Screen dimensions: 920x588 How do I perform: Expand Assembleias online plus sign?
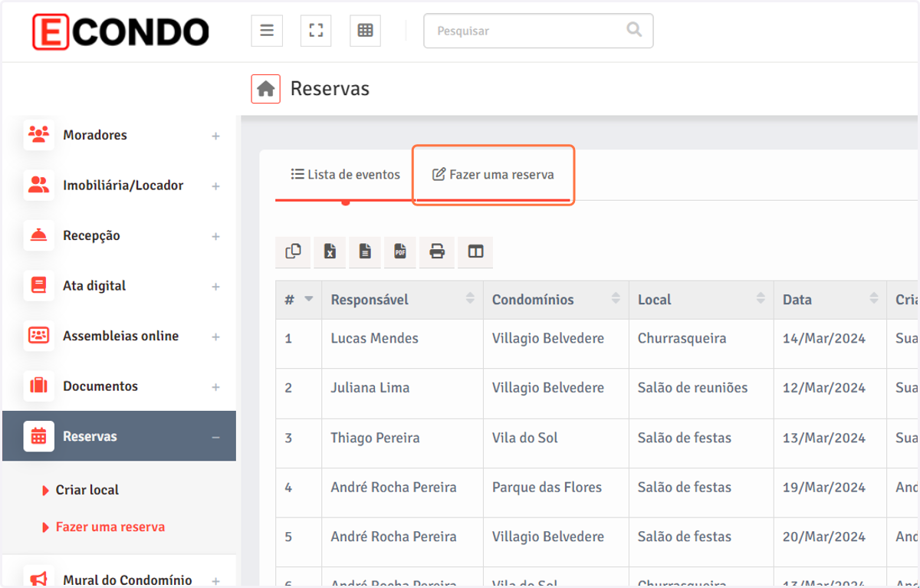[x=216, y=337]
